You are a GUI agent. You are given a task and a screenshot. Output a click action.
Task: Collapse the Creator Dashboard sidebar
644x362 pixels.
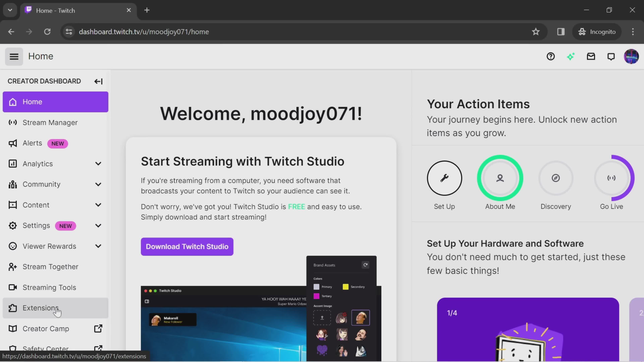[x=98, y=81]
